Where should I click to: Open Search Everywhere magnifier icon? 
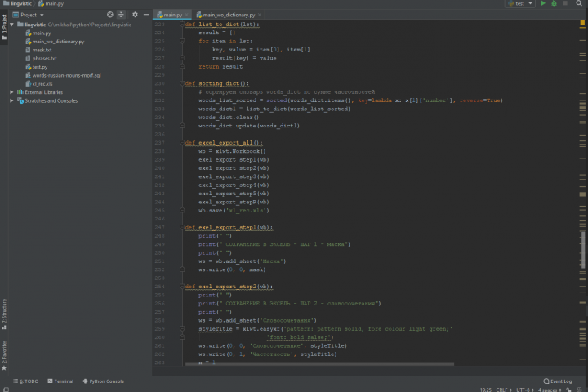click(x=581, y=4)
